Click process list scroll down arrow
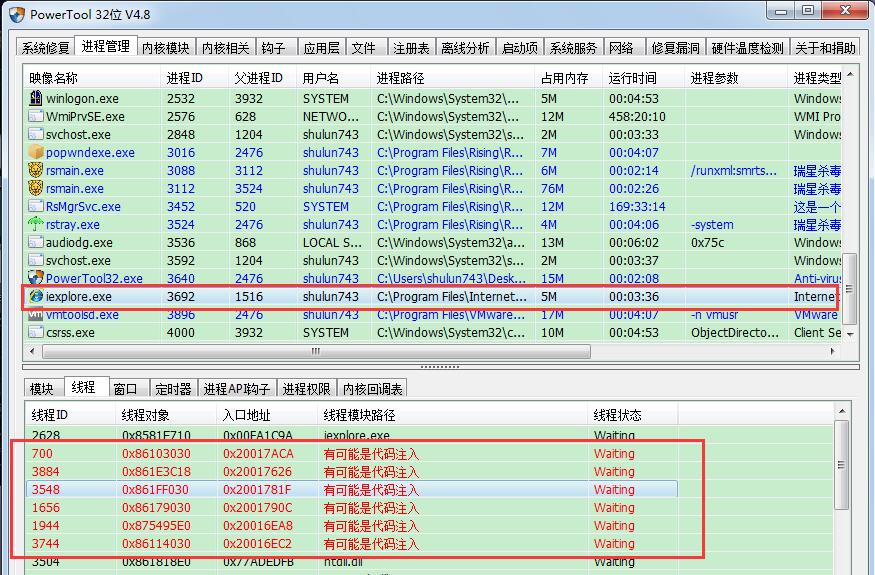 tap(850, 334)
